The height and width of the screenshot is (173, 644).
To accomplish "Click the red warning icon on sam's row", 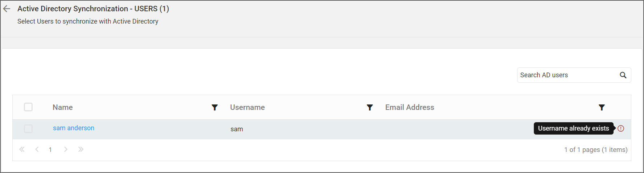I will (621, 128).
